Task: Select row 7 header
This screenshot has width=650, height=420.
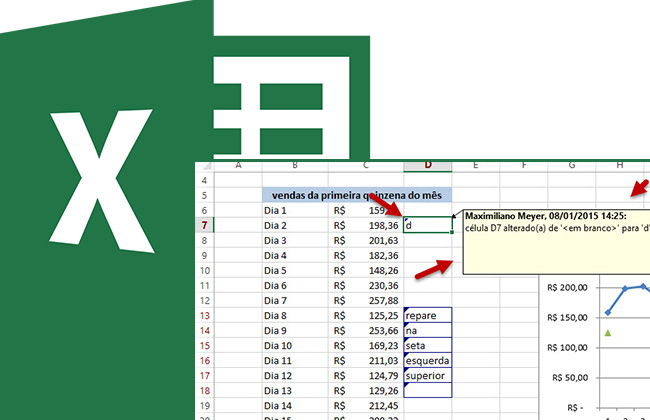Action: 204,225
